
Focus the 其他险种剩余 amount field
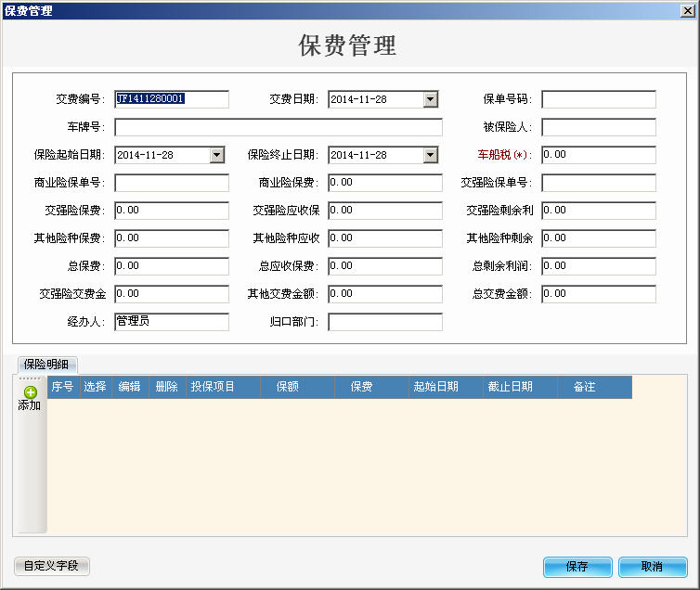point(599,238)
